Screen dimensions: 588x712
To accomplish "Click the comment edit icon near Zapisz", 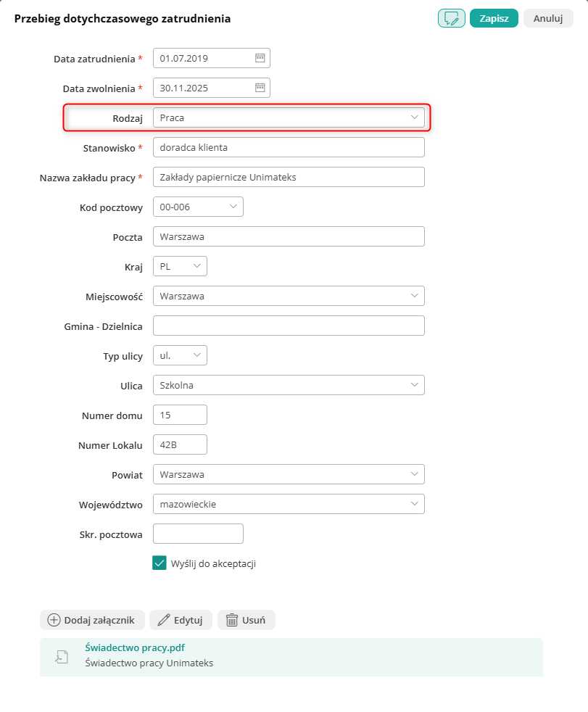I will tap(451, 18).
